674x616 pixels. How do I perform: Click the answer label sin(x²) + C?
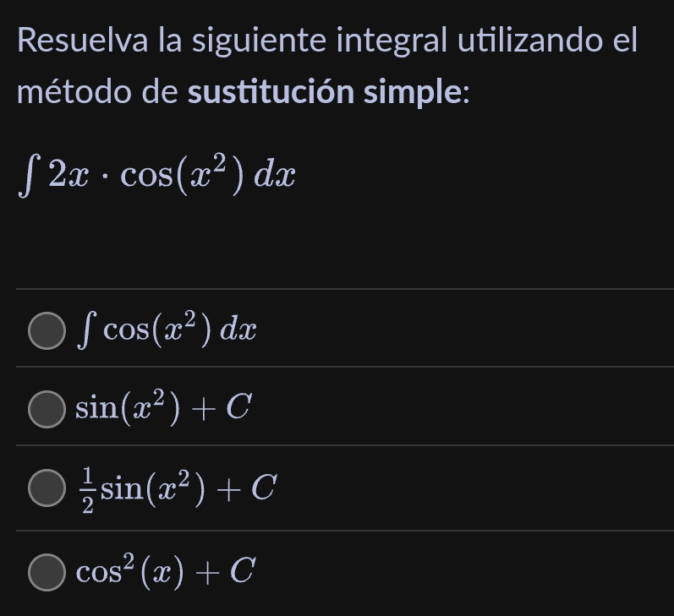click(x=163, y=409)
